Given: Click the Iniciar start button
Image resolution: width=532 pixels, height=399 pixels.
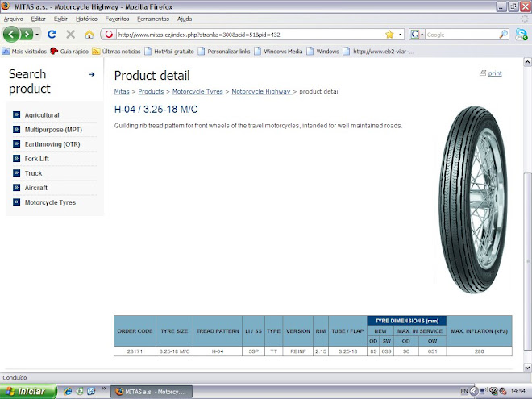Looking at the screenshot, I should click(x=28, y=392).
